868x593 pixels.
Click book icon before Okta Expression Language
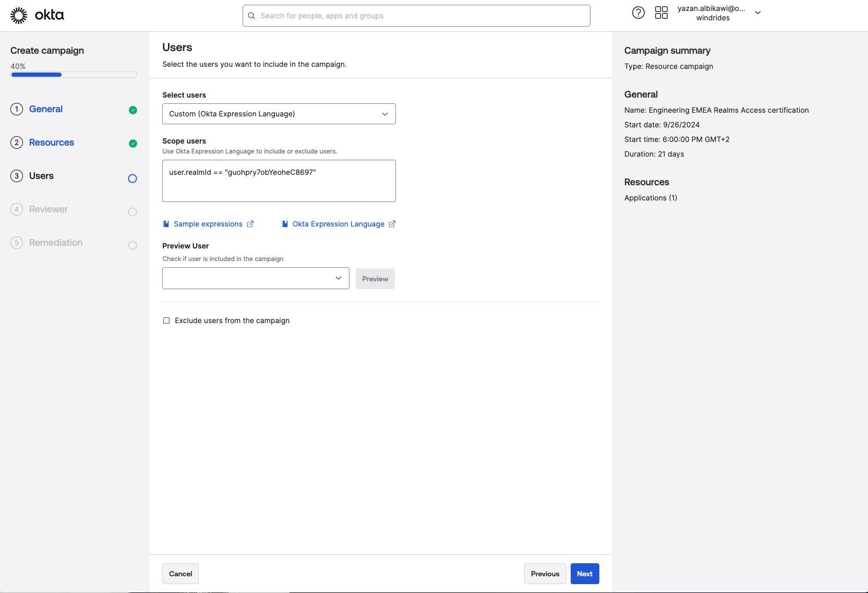pyautogui.click(x=285, y=224)
